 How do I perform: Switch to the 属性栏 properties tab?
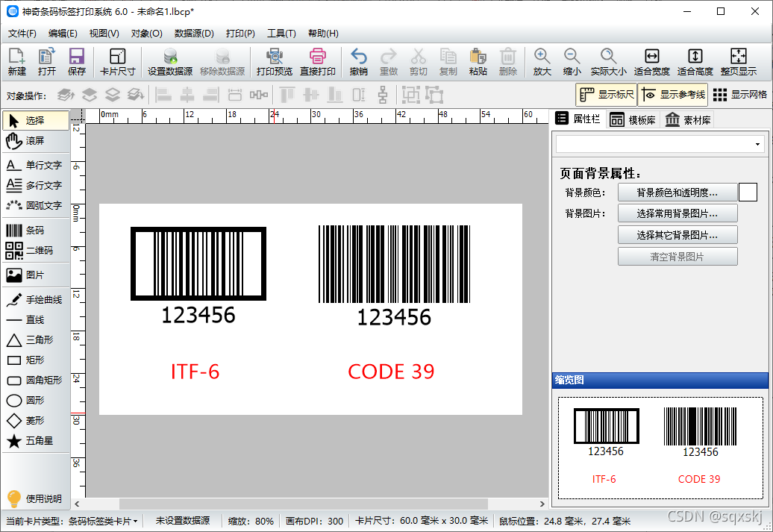tap(578, 119)
